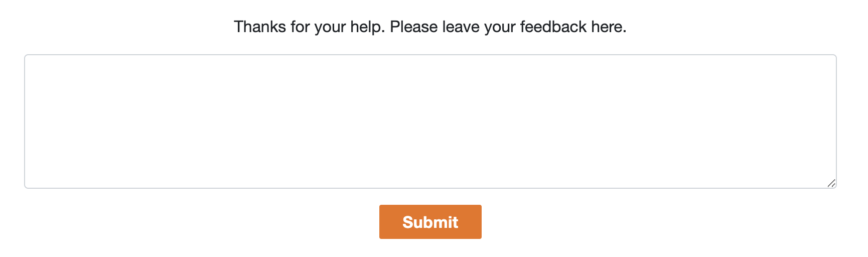Click the feedback prompt text above the box
This screenshot has height=257, width=868.
(x=430, y=27)
